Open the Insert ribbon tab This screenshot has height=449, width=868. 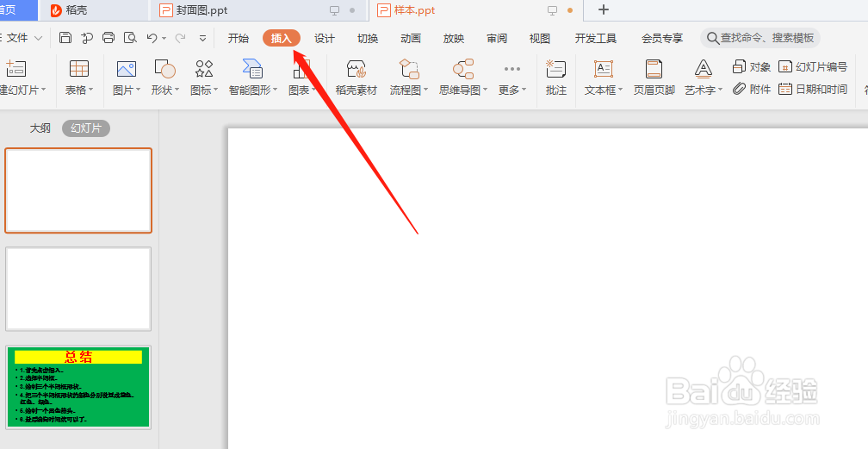(x=282, y=38)
